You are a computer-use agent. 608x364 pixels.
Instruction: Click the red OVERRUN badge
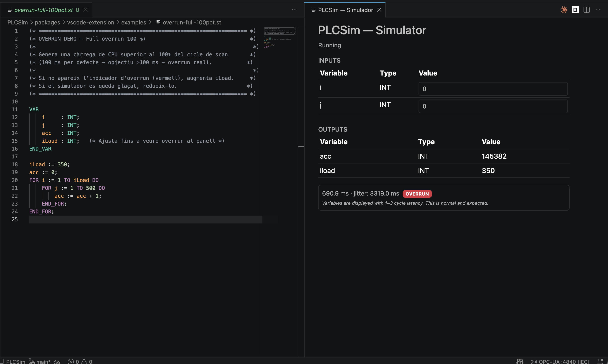coord(417,194)
